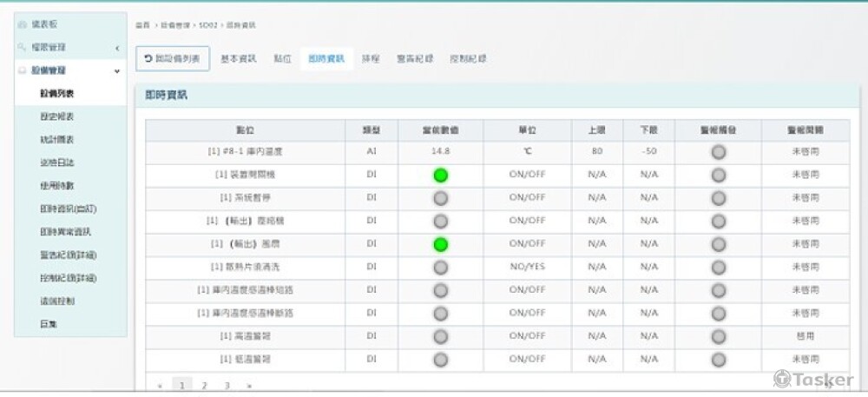Click alarm-trigger light in 高溫警報 row

[x=719, y=337]
